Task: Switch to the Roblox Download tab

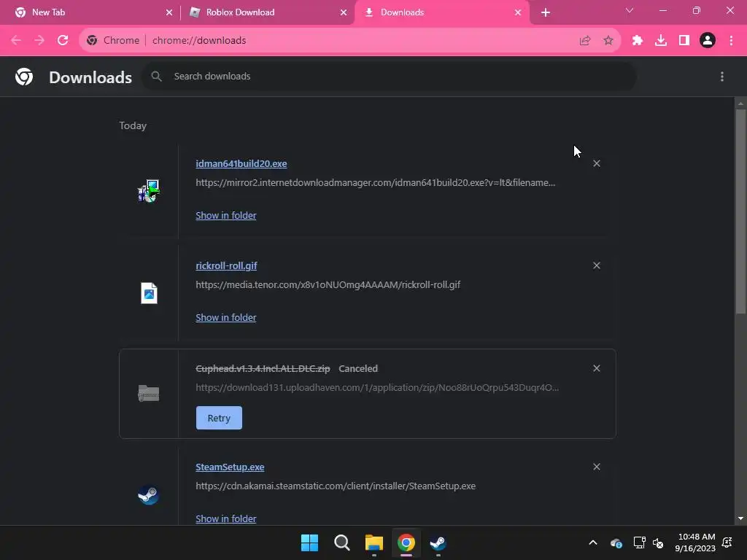Action: pos(267,12)
